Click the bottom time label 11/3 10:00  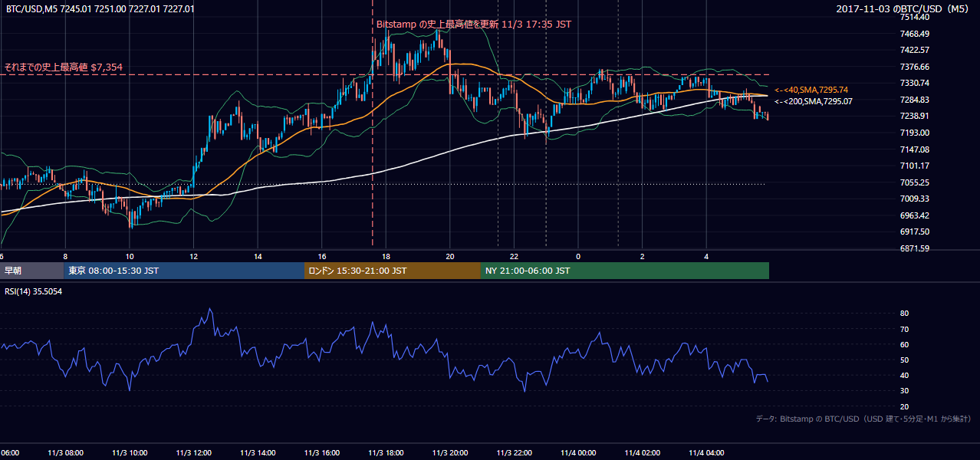coord(129,453)
